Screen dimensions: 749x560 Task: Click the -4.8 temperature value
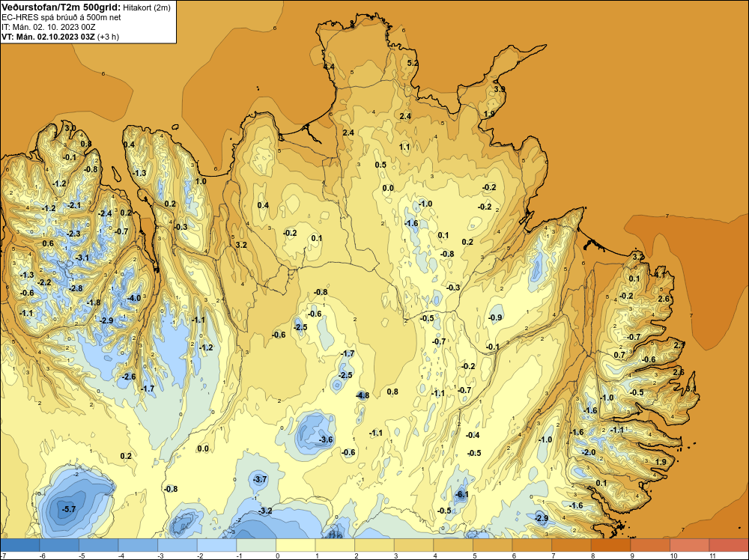tap(363, 395)
